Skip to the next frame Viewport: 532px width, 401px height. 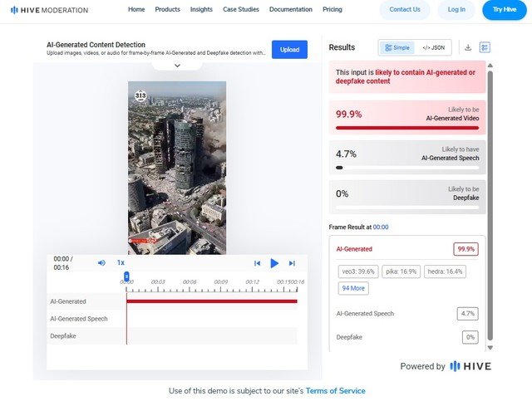click(x=292, y=263)
